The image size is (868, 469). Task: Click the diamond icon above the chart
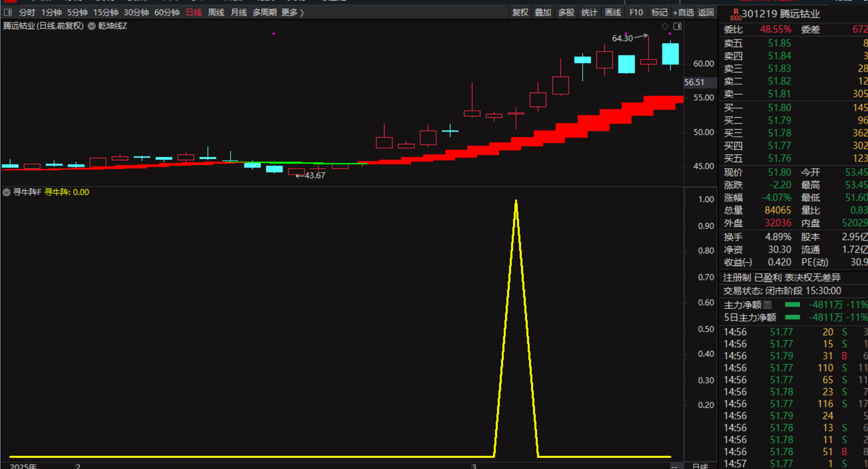pos(665,26)
